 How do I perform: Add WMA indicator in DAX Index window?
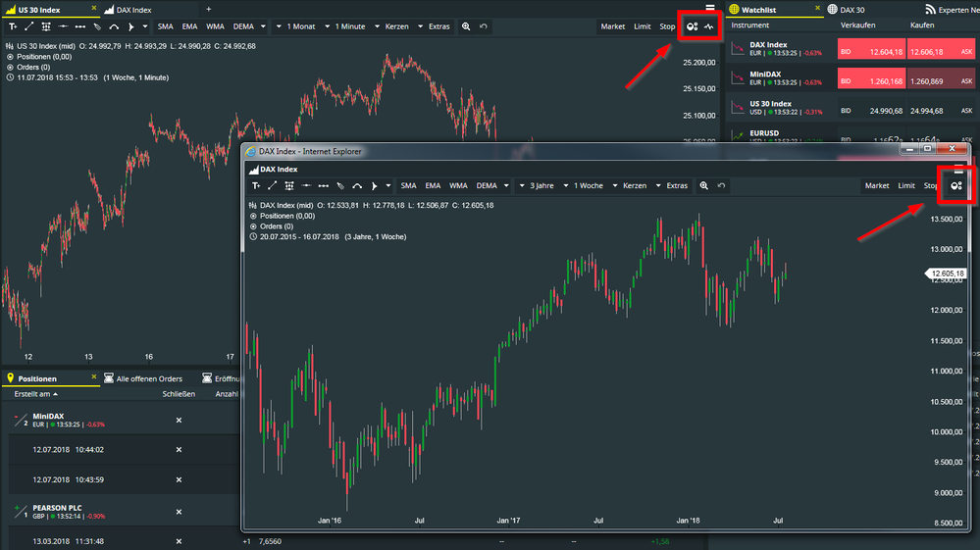pos(458,186)
